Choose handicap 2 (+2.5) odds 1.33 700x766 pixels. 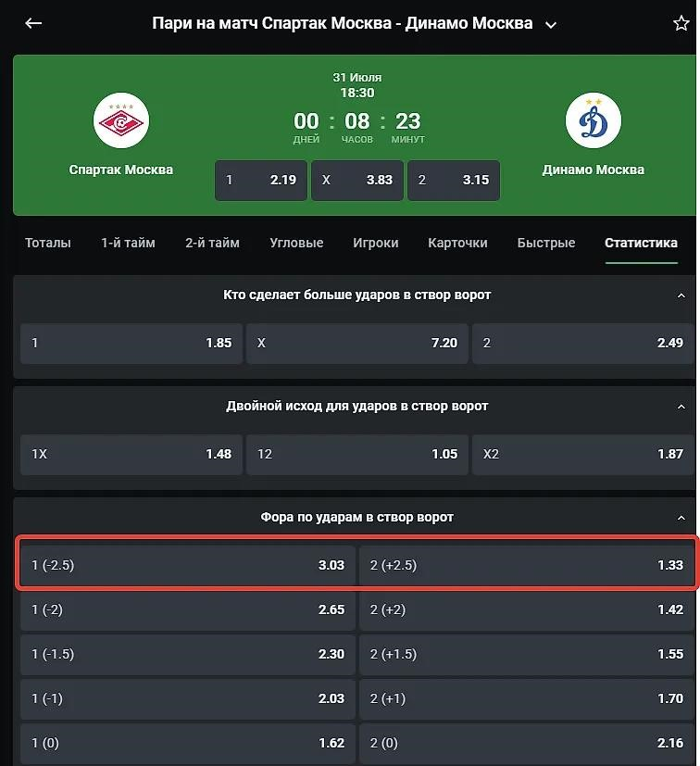point(527,565)
